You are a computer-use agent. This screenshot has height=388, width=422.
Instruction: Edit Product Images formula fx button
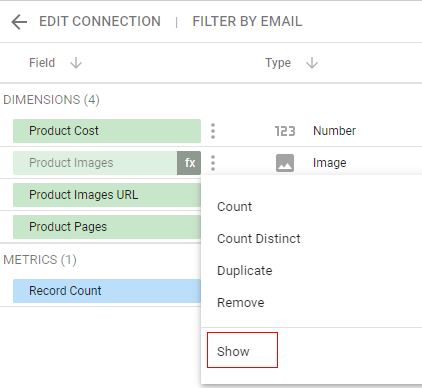pyautogui.click(x=189, y=163)
